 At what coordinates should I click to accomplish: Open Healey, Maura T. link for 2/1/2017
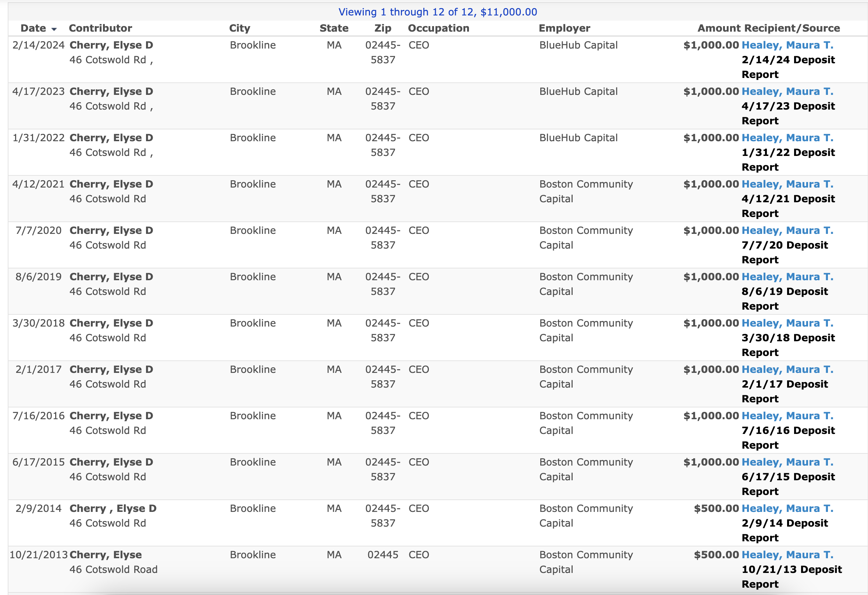click(x=787, y=370)
